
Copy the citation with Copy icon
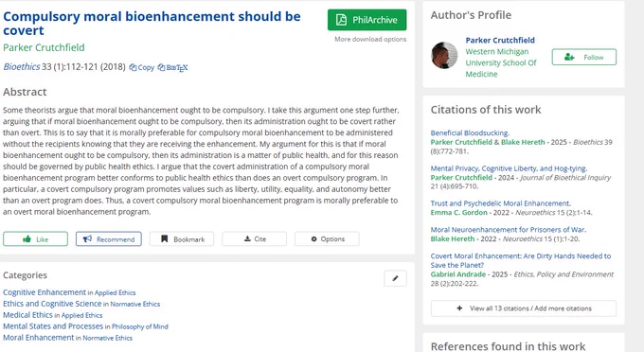tap(142, 67)
